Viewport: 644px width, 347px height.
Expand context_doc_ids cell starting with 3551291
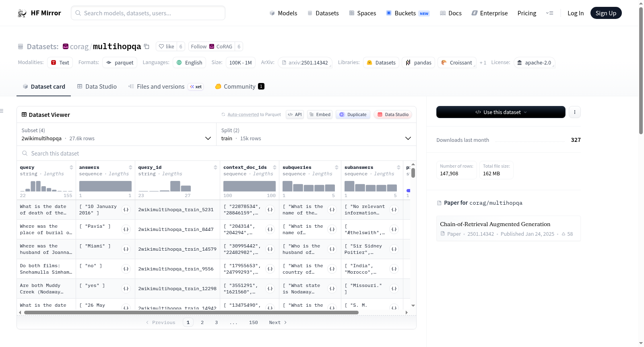270,289
